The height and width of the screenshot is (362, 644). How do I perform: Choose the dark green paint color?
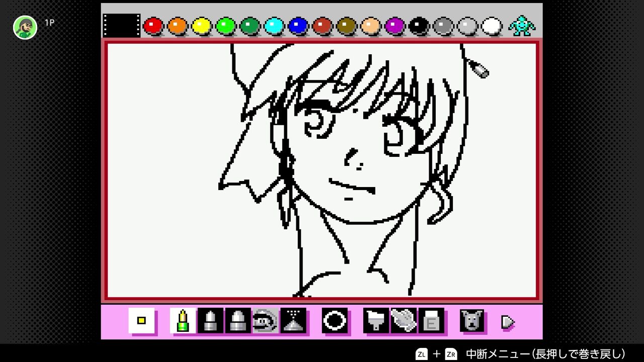[250, 26]
